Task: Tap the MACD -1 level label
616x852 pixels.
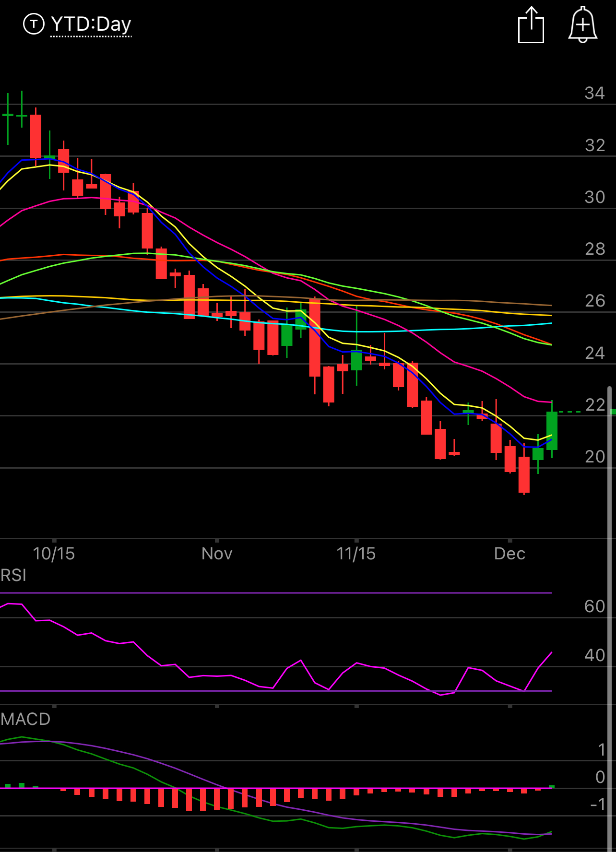Action: (598, 805)
